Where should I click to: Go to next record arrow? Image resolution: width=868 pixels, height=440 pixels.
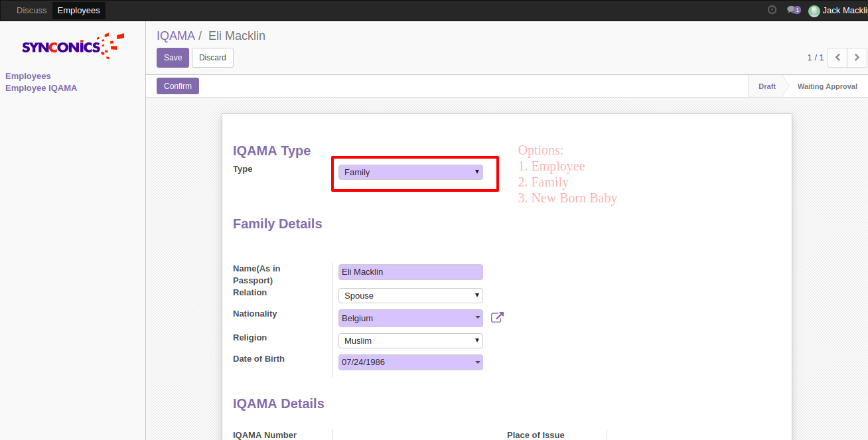[x=857, y=58]
